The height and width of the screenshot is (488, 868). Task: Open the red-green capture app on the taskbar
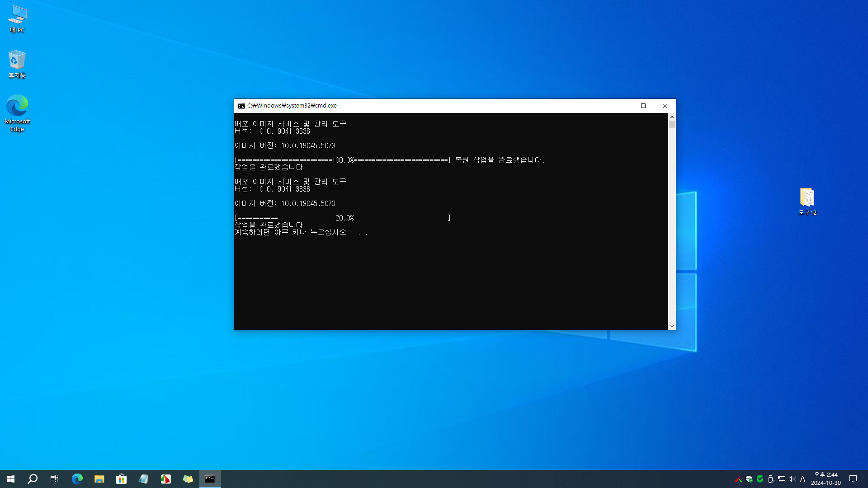tap(166, 479)
